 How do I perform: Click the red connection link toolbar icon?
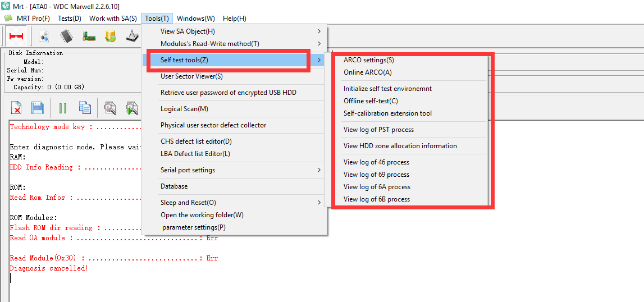click(x=16, y=36)
